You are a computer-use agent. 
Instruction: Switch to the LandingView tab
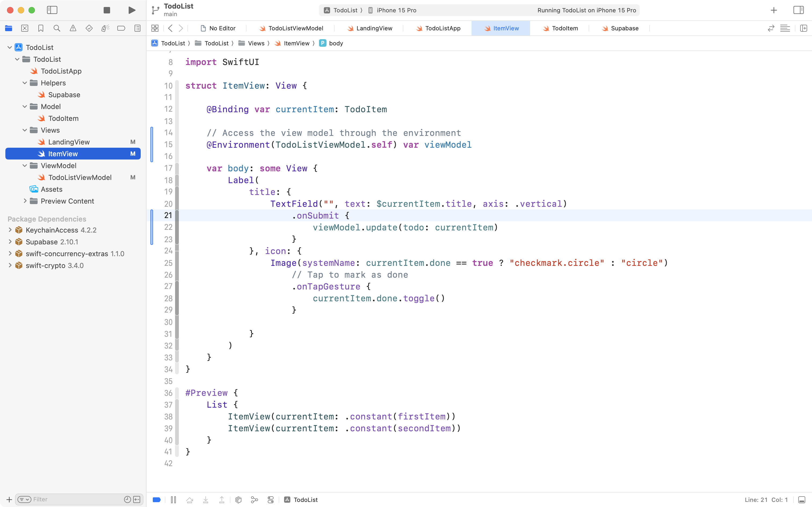(370, 28)
